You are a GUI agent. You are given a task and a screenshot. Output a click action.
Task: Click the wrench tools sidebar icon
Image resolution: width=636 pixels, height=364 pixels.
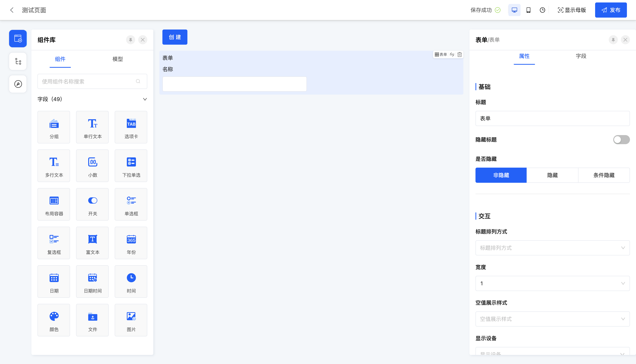pyautogui.click(x=18, y=84)
